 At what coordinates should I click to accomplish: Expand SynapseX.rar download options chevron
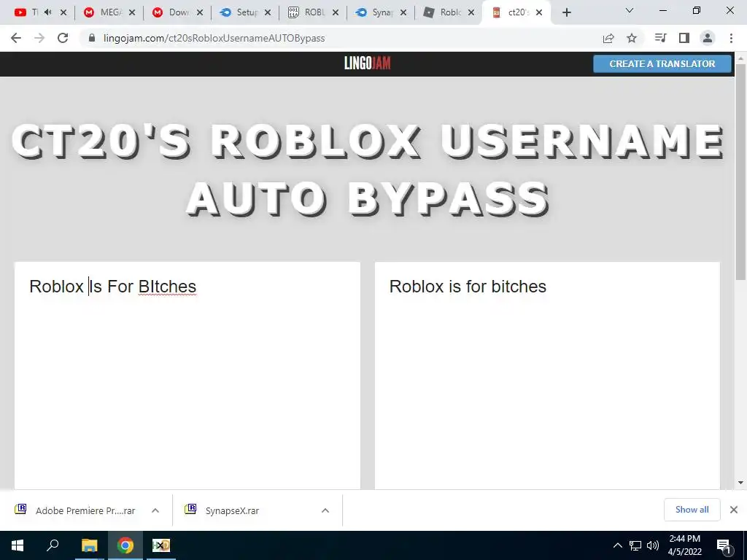[325, 510]
